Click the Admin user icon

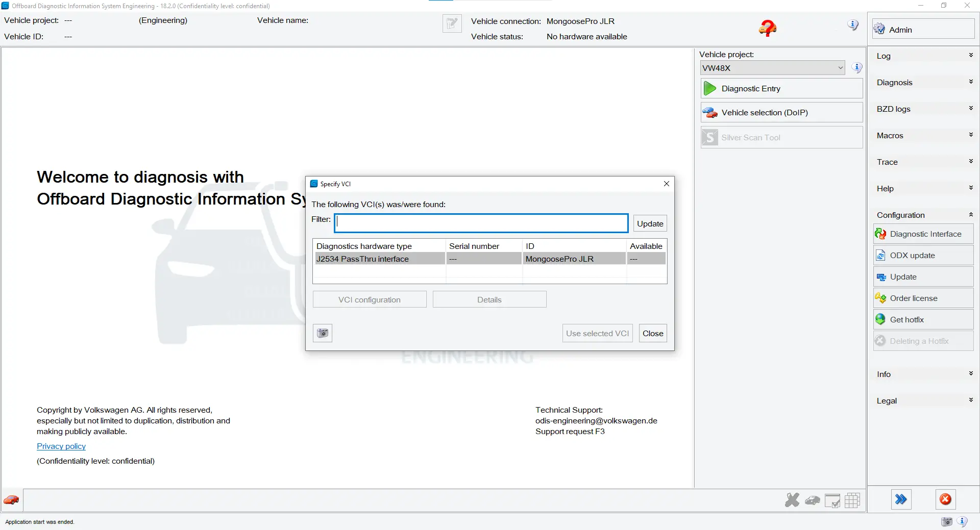pyautogui.click(x=879, y=29)
